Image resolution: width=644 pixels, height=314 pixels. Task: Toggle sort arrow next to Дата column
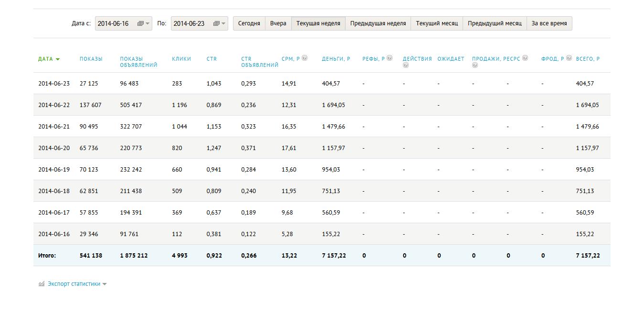point(58,59)
